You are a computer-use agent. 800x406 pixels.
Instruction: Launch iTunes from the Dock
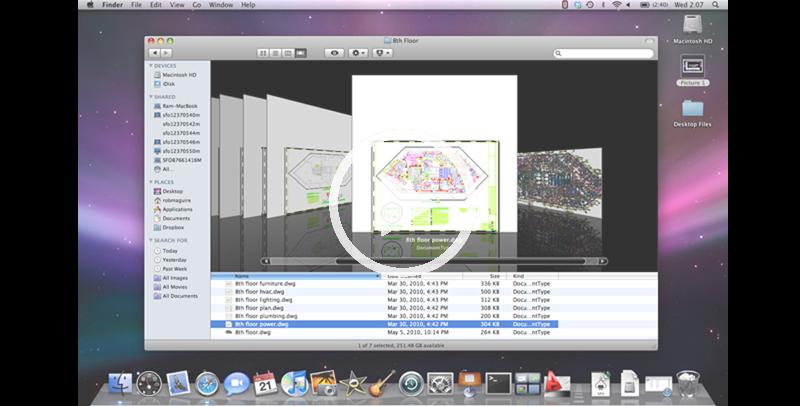(x=294, y=383)
